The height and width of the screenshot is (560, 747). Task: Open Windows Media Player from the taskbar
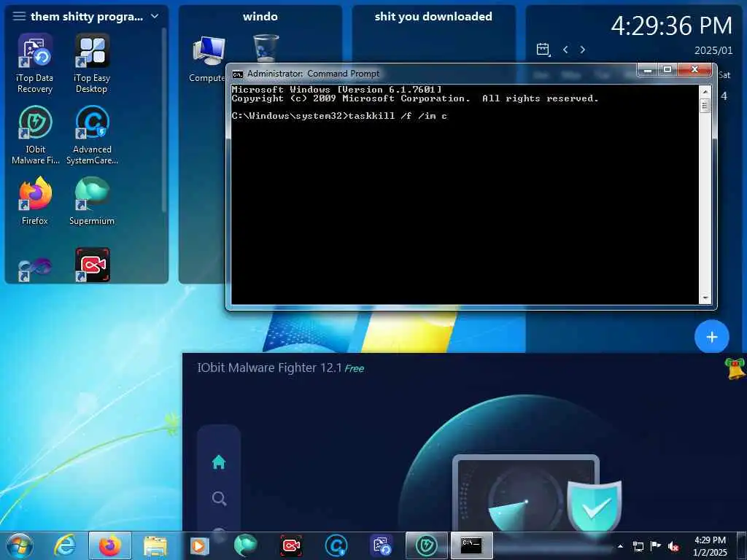tap(199, 545)
